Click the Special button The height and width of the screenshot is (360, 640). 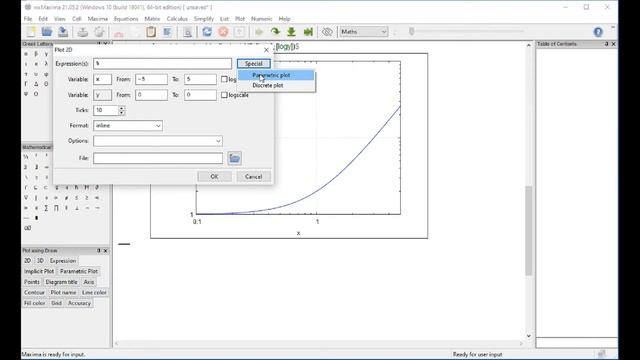[x=253, y=64]
